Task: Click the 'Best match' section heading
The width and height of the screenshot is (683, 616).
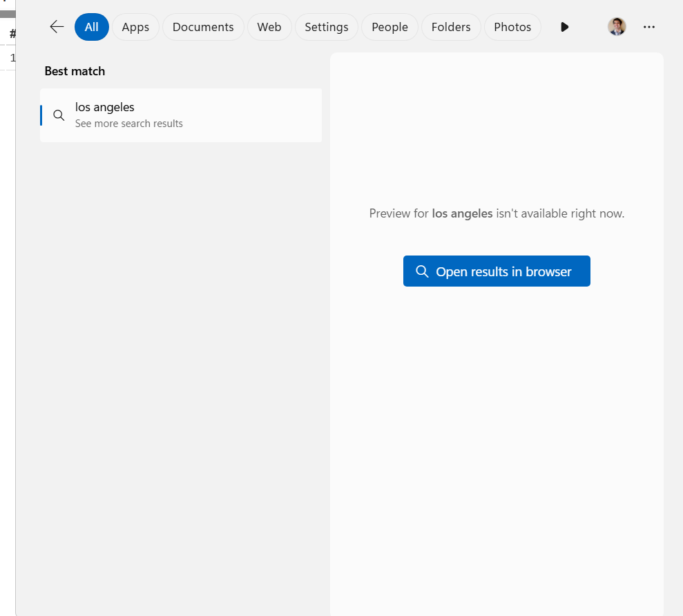Action: [75, 71]
